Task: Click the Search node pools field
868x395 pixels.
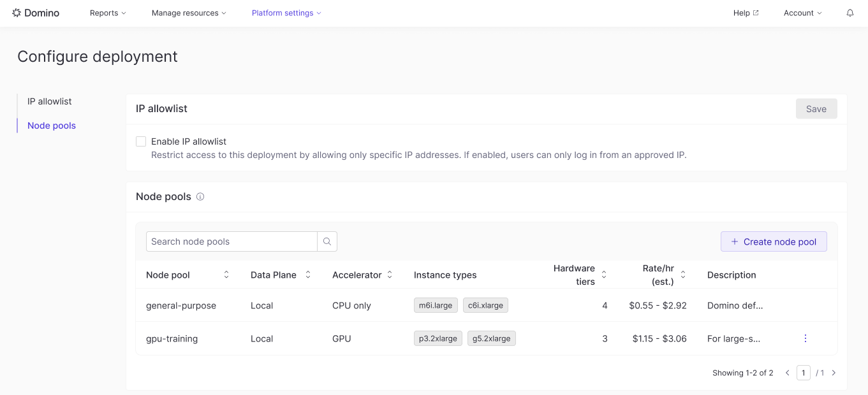Action: click(232, 241)
